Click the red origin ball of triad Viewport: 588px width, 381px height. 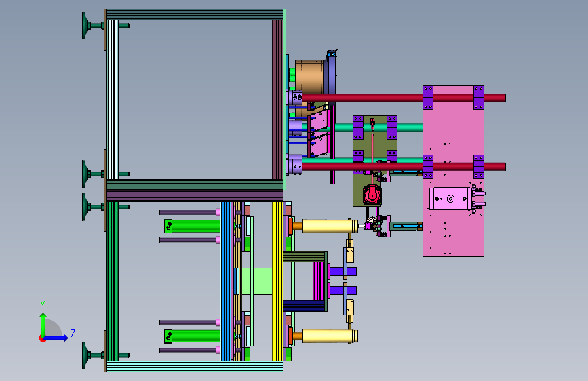(x=42, y=338)
